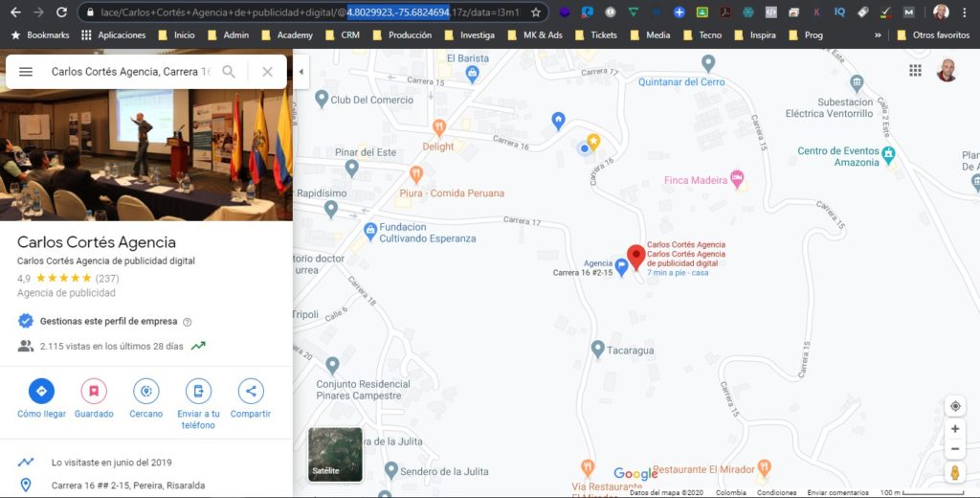Viewport: 980px width, 498px height.
Task: Collapse the side panel arrow
Action: (301, 72)
